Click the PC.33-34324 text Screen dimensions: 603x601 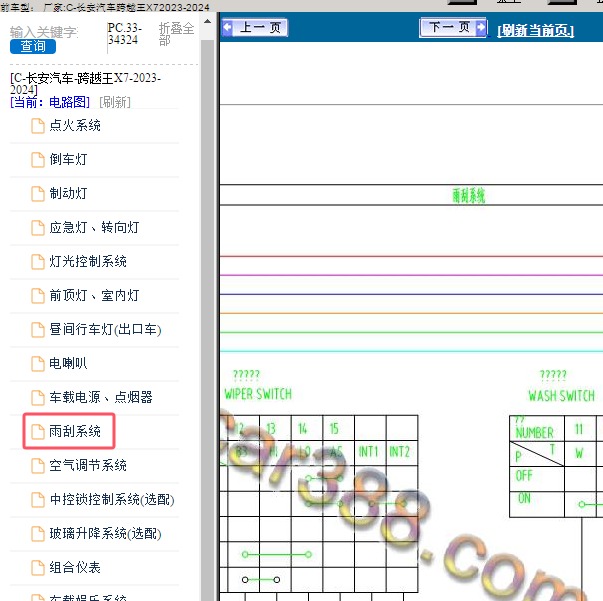coord(125,34)
